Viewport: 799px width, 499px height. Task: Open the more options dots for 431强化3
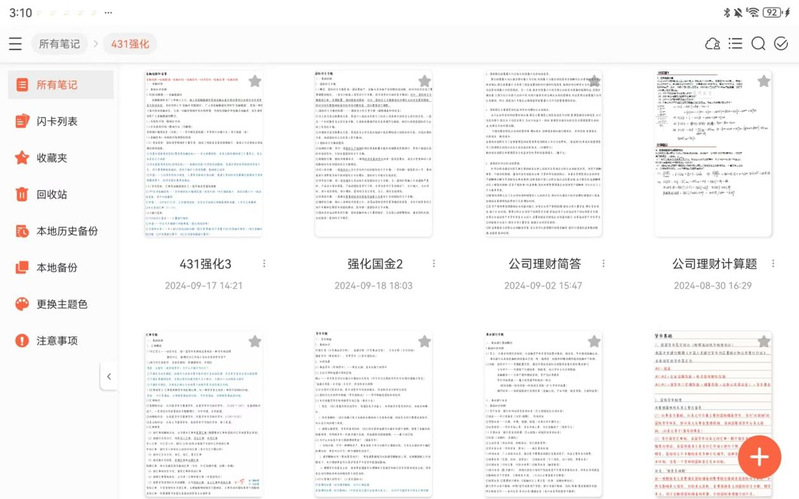point(264,264)
